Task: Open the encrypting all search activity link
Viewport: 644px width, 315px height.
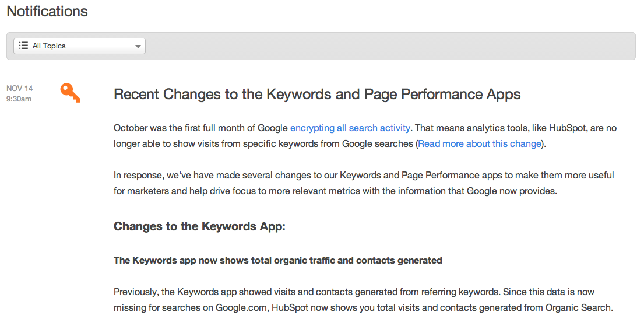Action: click(350, 128)
